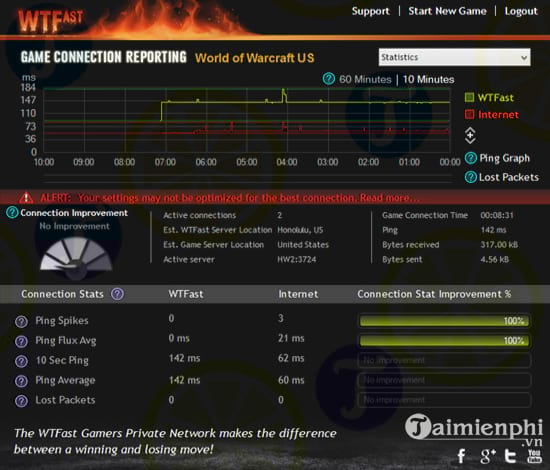Open the Statistics dropdown
This screenshot has width=550, height=470.
[x=454, y=57]
